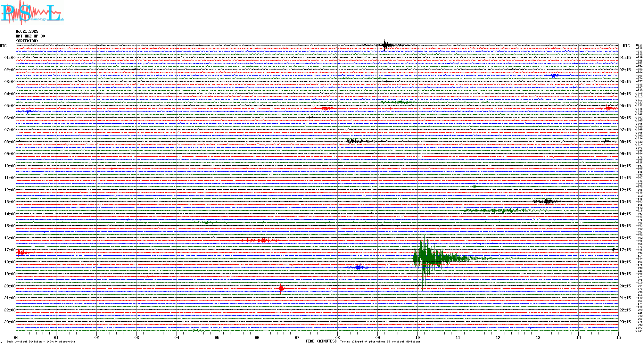Click the (ARTEMIDA) station name
This screenshot has width=644, height=346.
click(27, 41)
